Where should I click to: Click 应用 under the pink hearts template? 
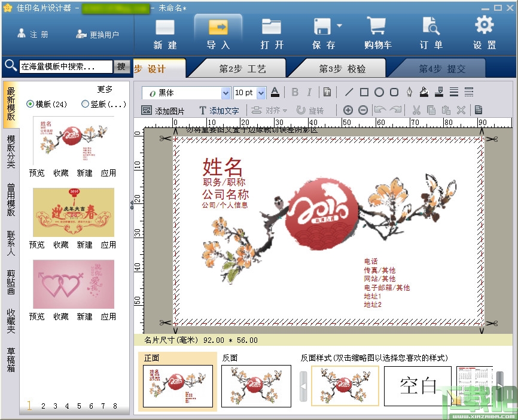(108, 316)
